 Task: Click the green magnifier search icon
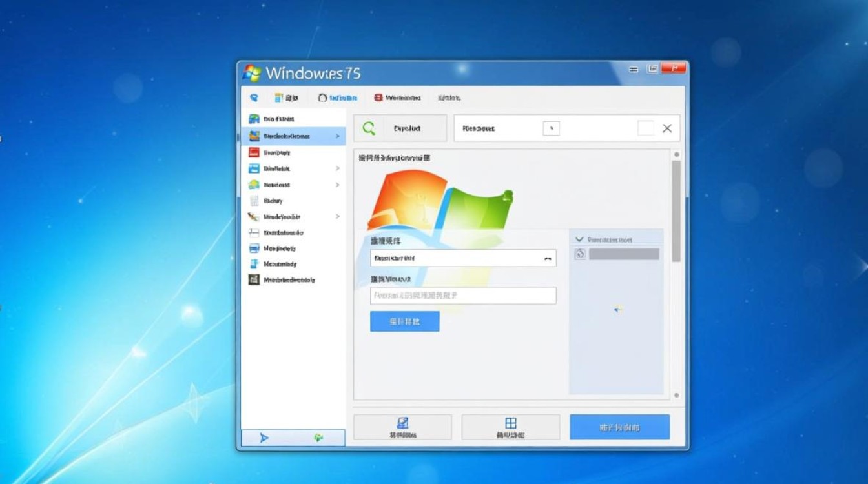coord(369,128)
